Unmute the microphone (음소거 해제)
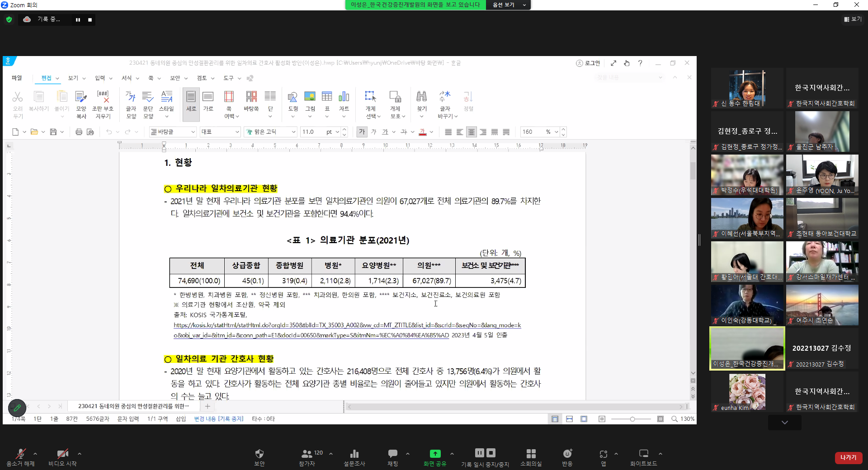This screenshot has width=868, height=470. [x=20, y=454]
